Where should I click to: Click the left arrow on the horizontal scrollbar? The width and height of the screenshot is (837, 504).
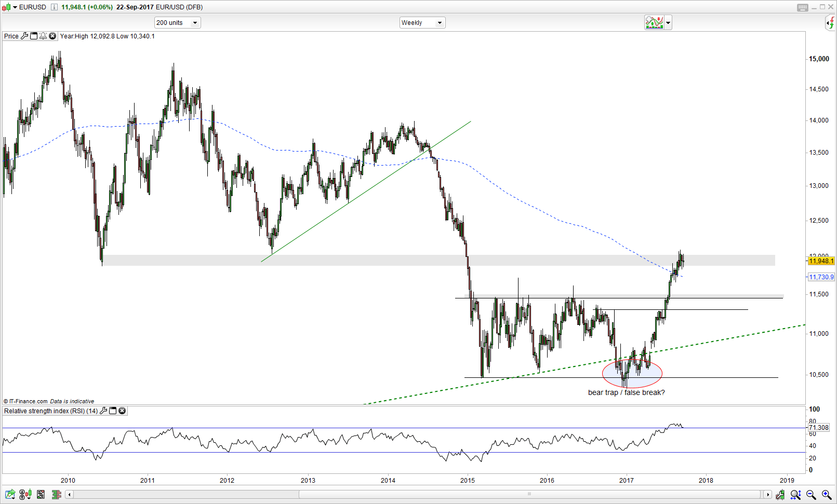(69, 494)
